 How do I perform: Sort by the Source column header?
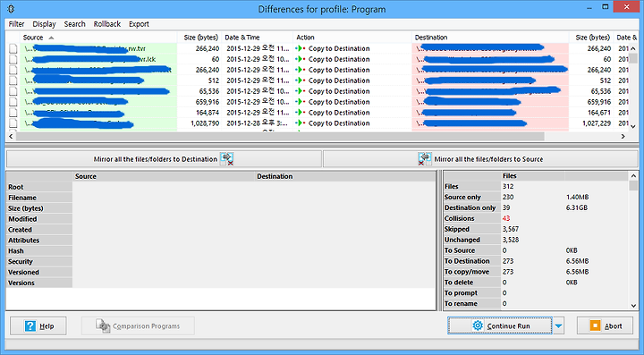click(98, 38)
